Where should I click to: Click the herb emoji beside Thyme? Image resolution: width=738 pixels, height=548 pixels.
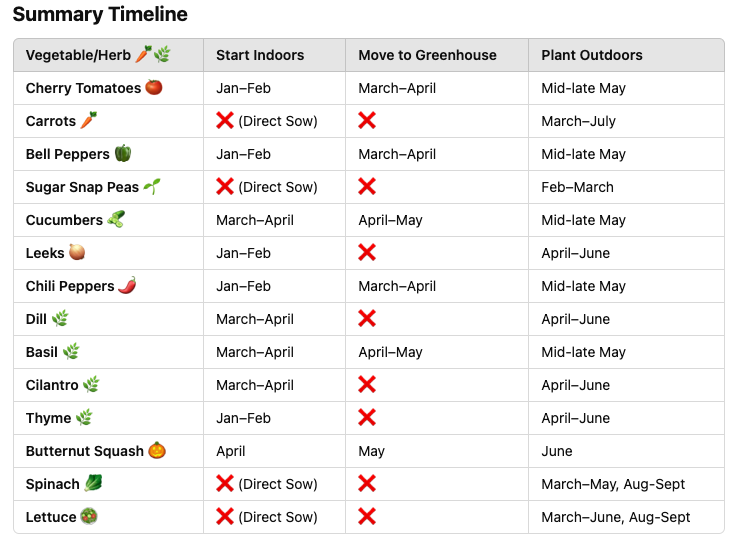pyautogui.click(x=84, y=418)
